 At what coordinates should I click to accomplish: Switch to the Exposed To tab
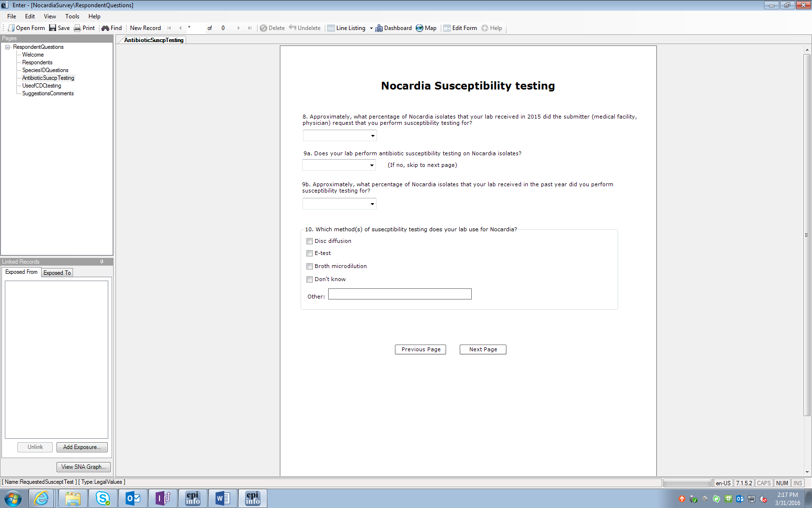pos(57,273)
